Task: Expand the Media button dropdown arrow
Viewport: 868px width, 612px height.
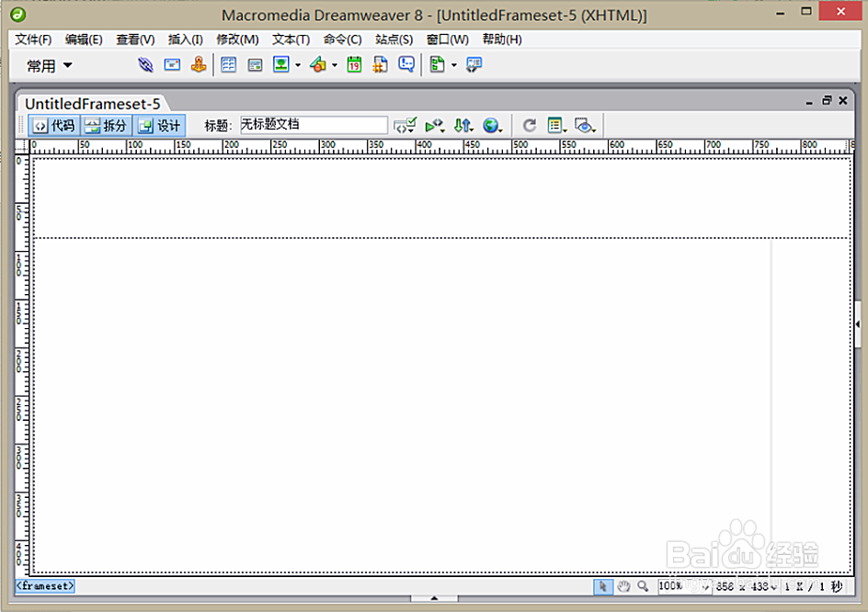Action: tap(335, 65)
